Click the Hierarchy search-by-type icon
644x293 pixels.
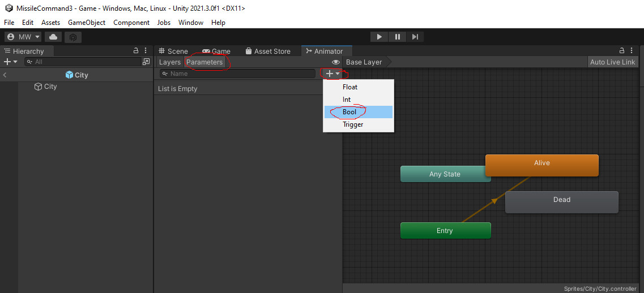pyautogui.click(x=146, y=62)
